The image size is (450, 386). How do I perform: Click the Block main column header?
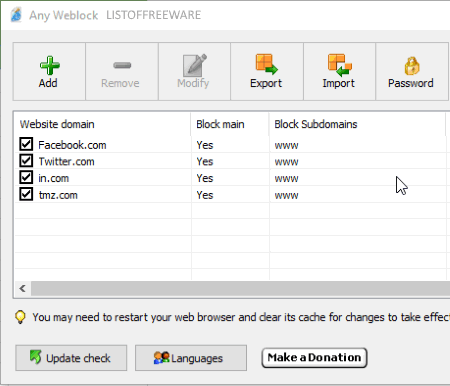coord(230,124)
